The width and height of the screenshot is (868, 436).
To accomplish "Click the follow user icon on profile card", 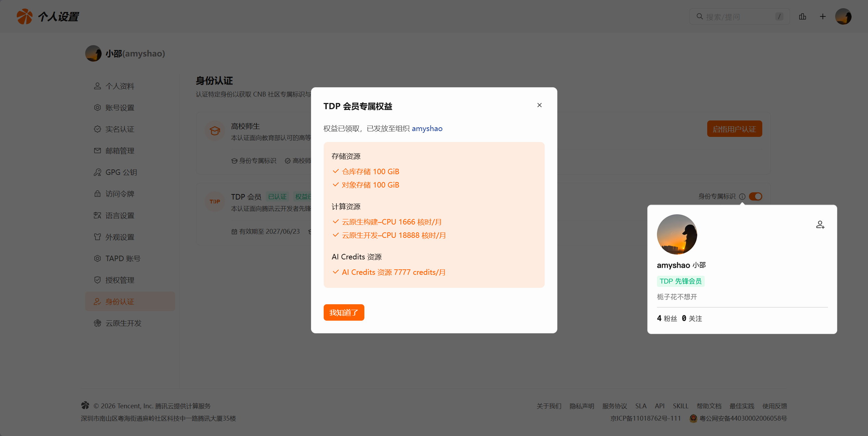I will (x=820, y=225).
